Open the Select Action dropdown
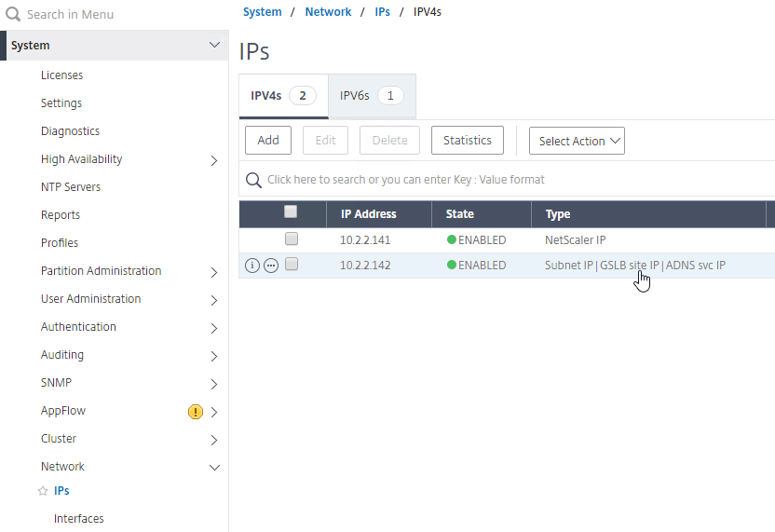The height and width of the screenshot is (532, 775). 577,141
